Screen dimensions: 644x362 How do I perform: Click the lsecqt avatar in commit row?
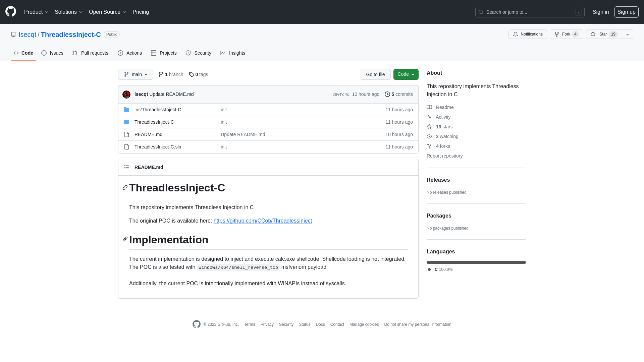[x=126, y=95]
